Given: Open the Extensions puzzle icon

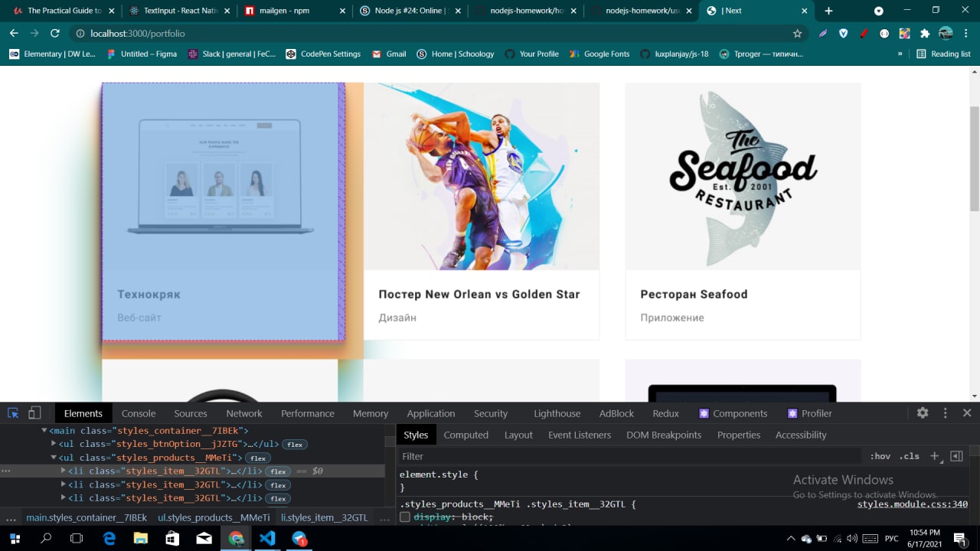Looking at the screenshot, I should [925, 34].
